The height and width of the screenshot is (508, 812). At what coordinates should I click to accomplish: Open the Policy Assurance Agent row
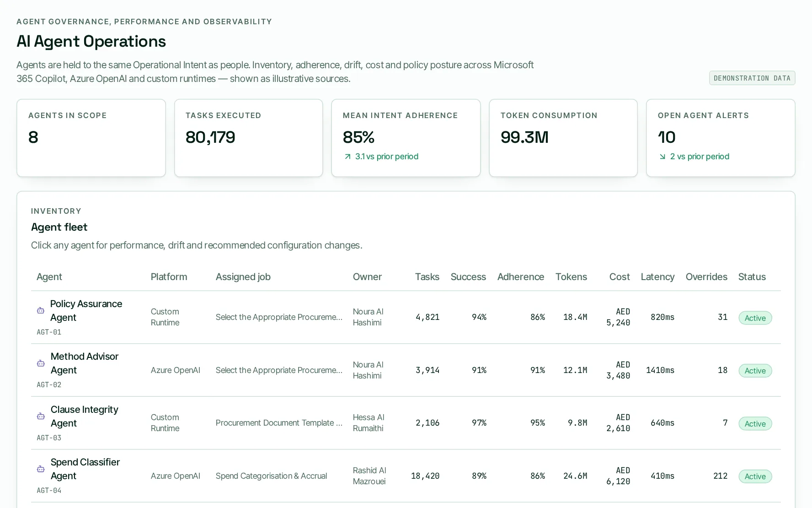click(406, 317)
